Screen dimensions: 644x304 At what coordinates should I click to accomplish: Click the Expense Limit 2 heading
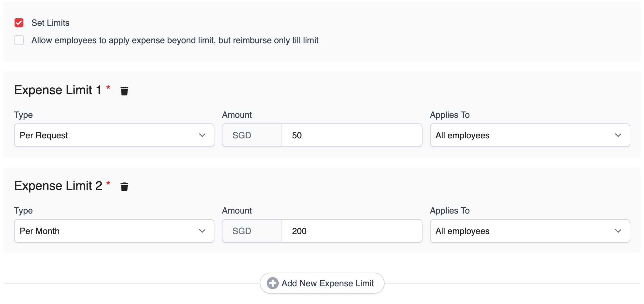pyautogui.click(x=58, y=186)
